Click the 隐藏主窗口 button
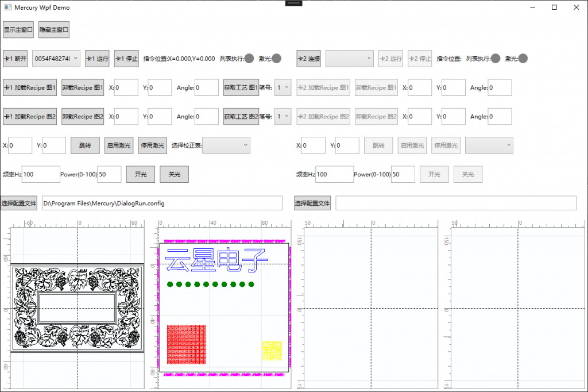Screen dimensions: 588x392 [54, 30]
